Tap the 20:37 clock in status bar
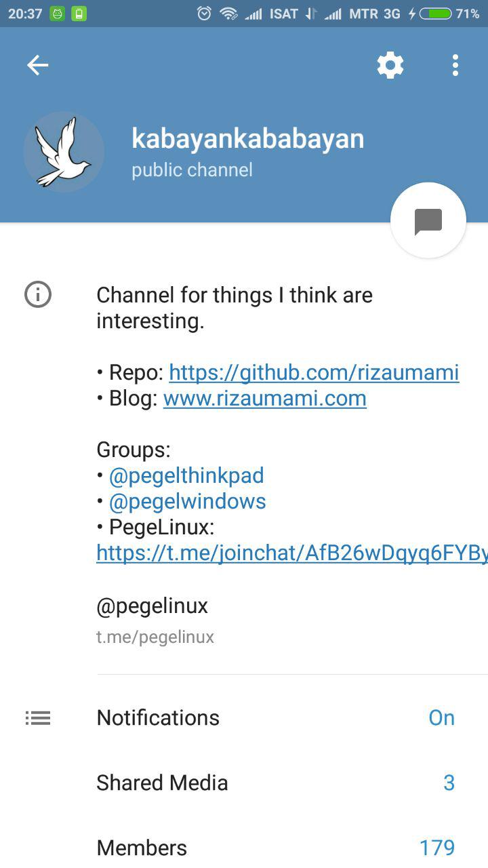Screen dimensions: 488x868 pos(25,14)
